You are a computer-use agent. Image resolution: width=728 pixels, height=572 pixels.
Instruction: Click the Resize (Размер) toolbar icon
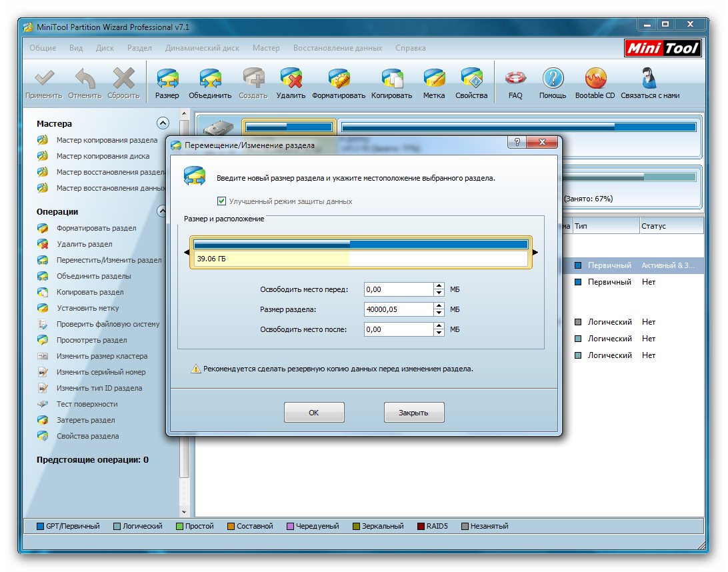(x=167, y=83)
